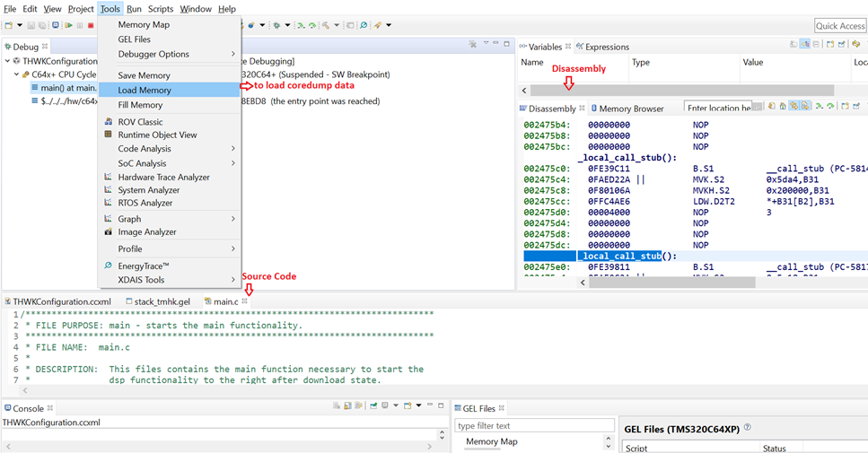The image size is (868, 453).
Task: Click the Step Over icon in main toolbar
Action: point(312,25)
